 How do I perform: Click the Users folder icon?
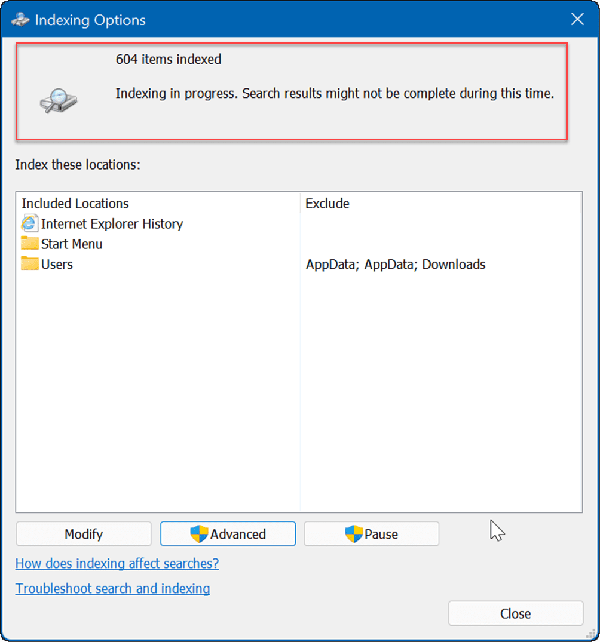point(29,264)
